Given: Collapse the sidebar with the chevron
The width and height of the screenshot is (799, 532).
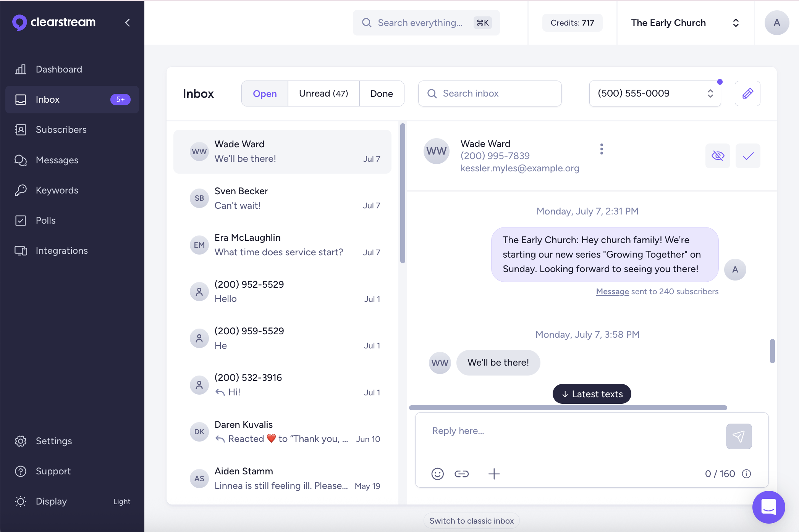Looking at the screenshot, I should pyautogui.click(x=128, y=23).
